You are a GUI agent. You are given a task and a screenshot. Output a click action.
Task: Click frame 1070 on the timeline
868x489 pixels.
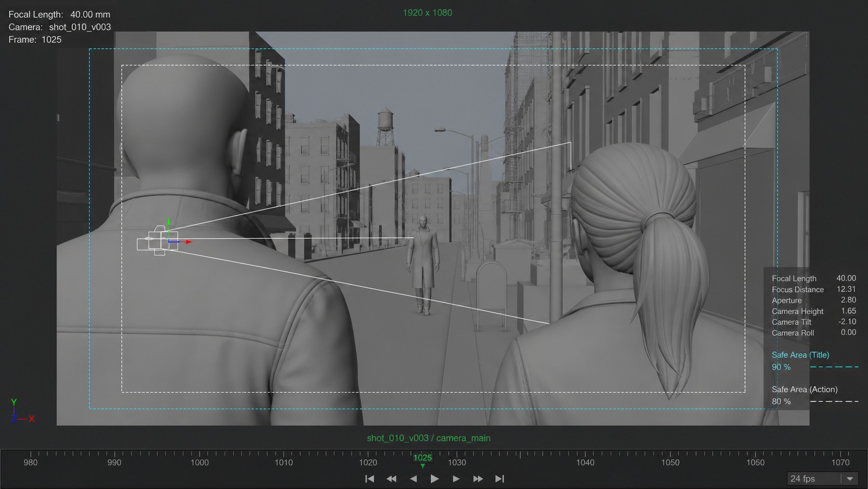[840, 462]
